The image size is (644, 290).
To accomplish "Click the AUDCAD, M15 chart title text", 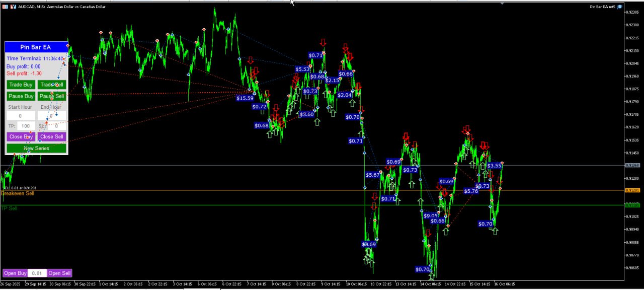I will (x=62, y=7).
